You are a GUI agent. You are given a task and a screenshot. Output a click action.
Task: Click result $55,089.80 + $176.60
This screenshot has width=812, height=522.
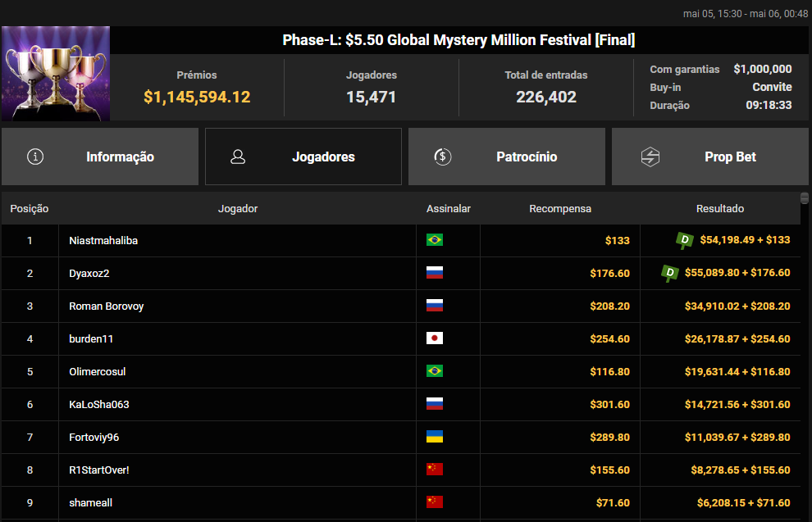pos(737,273)
